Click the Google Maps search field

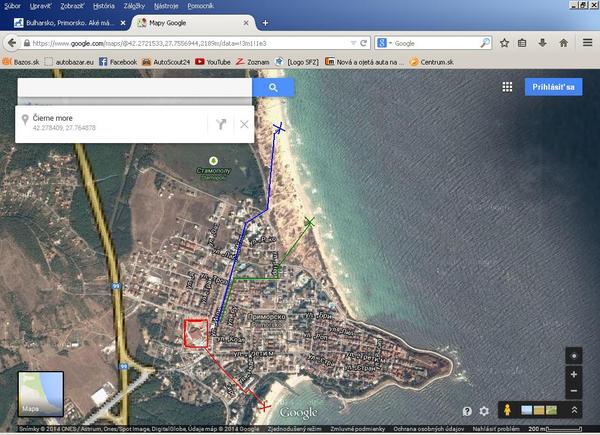click(135, 88)
